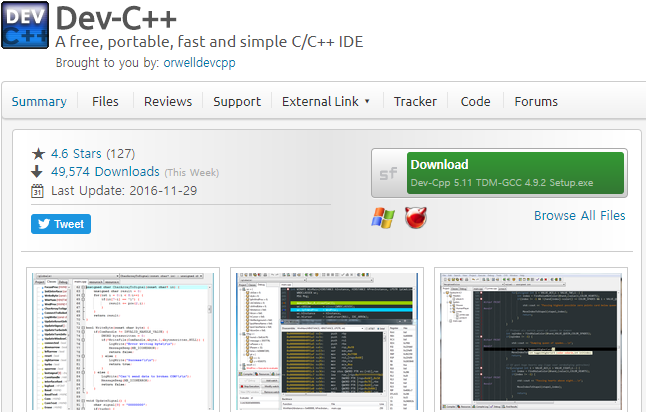Image resolution: width=646 pixels, height=412 pixels.
Task: Click the red FreeBSD daemon icon
Action: [x=416, y=218]
